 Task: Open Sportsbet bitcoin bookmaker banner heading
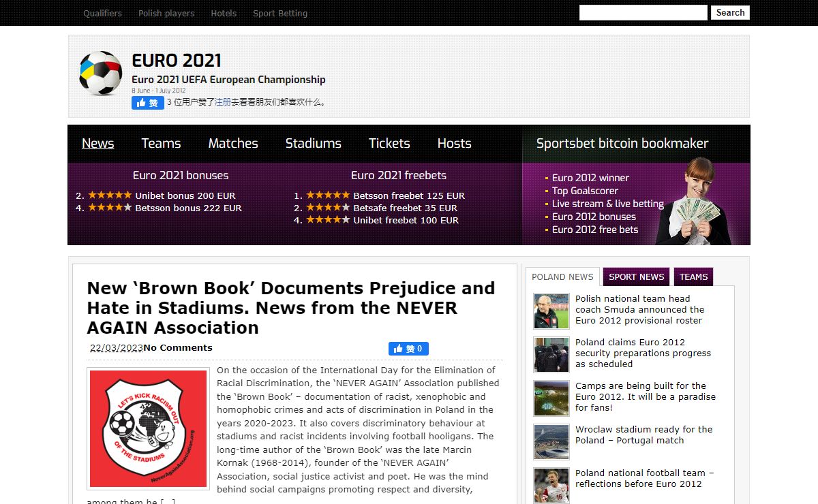pyautogui.click(x=622, y=143)
